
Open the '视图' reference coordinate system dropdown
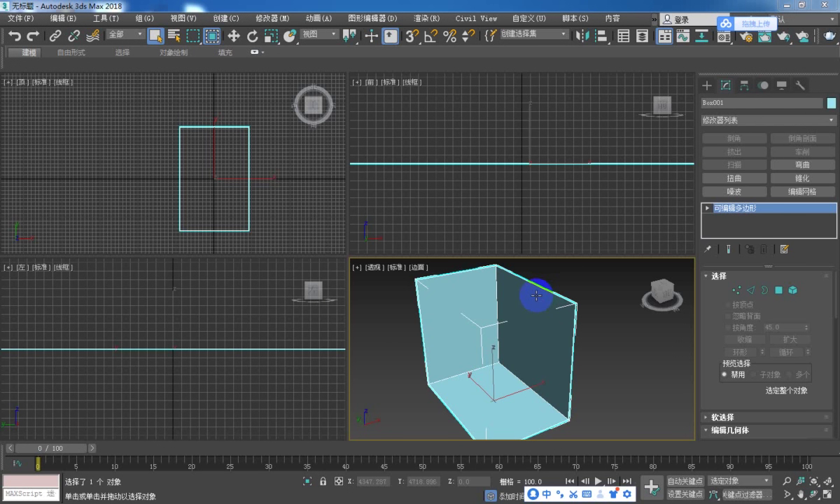[319, 34]
